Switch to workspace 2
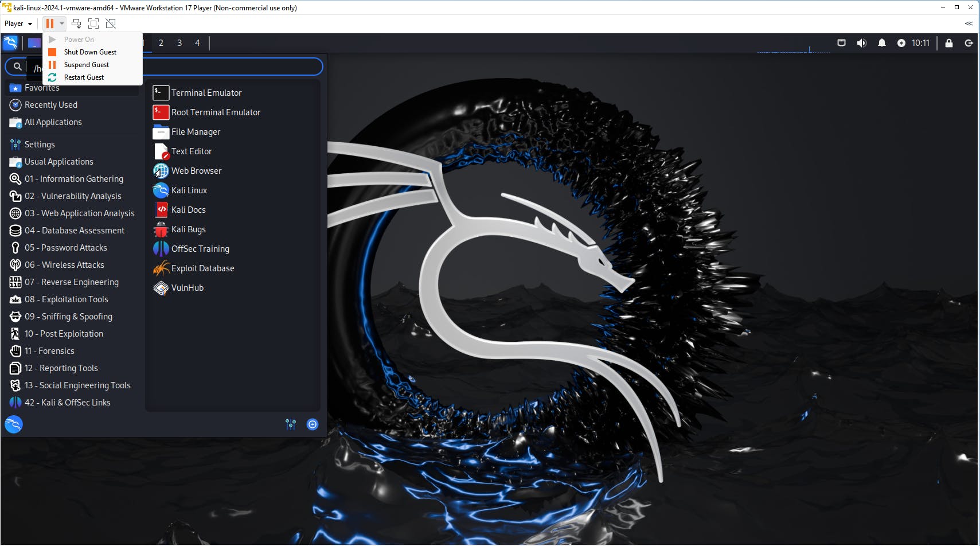The image size is (980, 546). [161, 43]
